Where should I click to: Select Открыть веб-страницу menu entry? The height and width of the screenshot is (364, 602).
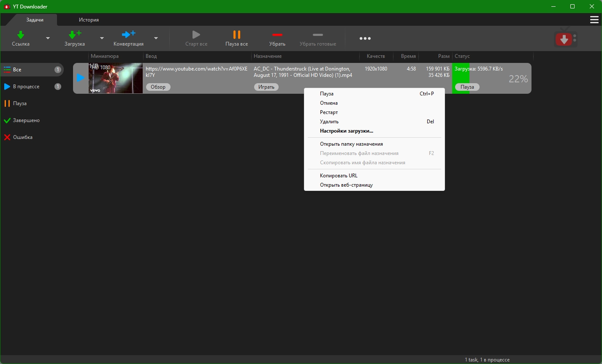click(x=374, y=185)
